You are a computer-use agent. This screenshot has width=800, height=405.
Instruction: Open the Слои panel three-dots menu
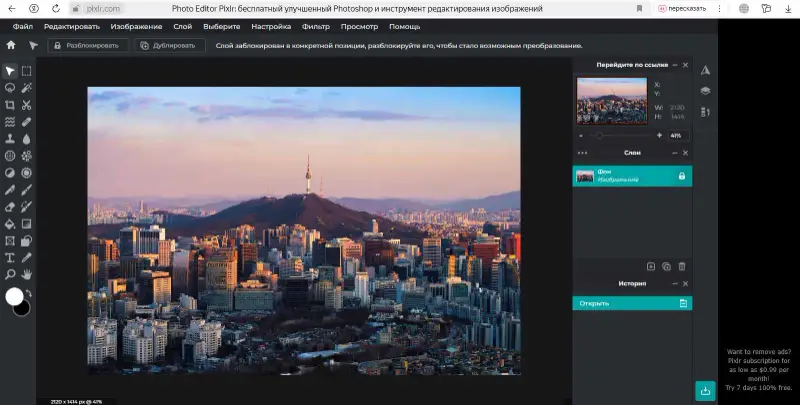pyautogui.click(x=582, y=153)
